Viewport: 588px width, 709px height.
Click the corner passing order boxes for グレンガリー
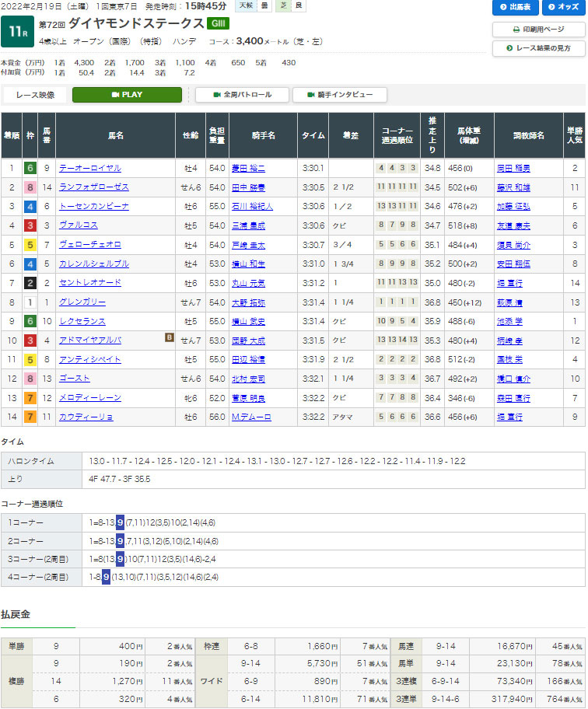tap(397, 302)
